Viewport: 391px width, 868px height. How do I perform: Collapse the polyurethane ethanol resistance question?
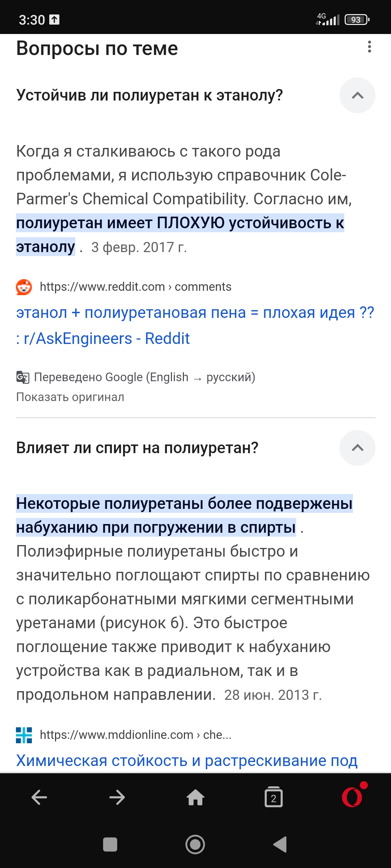tap(357, 95)
